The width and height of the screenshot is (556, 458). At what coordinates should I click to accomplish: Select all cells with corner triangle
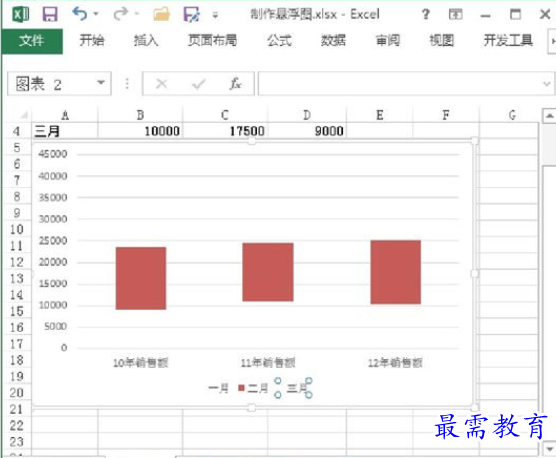[23, 115]
